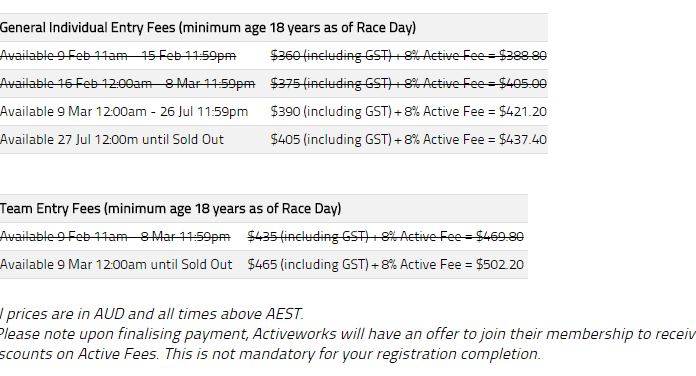This screenshot has height=376, width=696.
Task: Click the $421.20 total amount
Action: tap(522, 111)
